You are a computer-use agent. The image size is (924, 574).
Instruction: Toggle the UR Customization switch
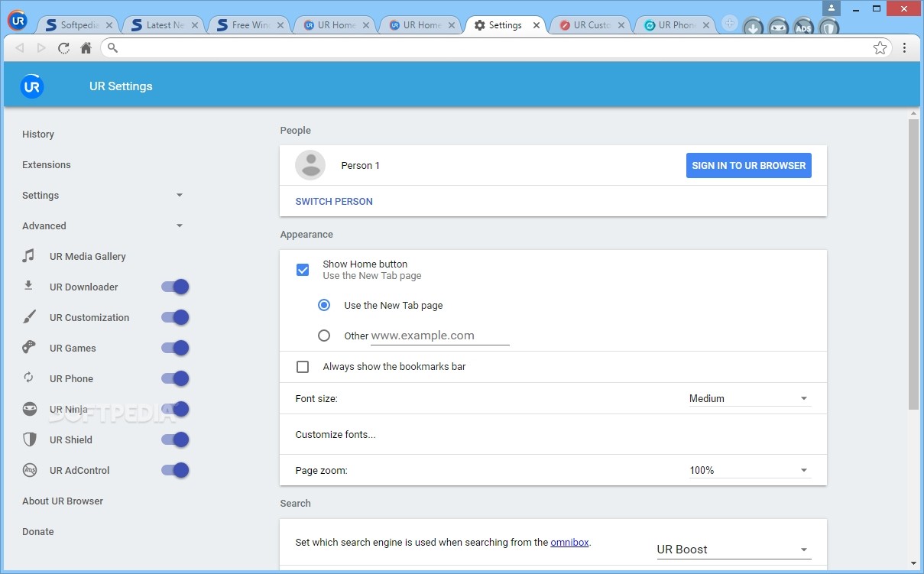click(x=175, y=317)
